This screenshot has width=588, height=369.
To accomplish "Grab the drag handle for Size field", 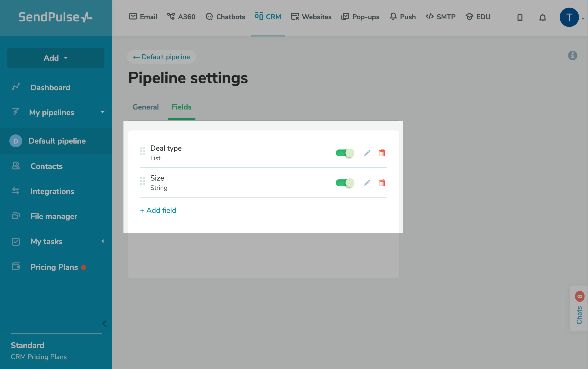I will pos(142,181).
